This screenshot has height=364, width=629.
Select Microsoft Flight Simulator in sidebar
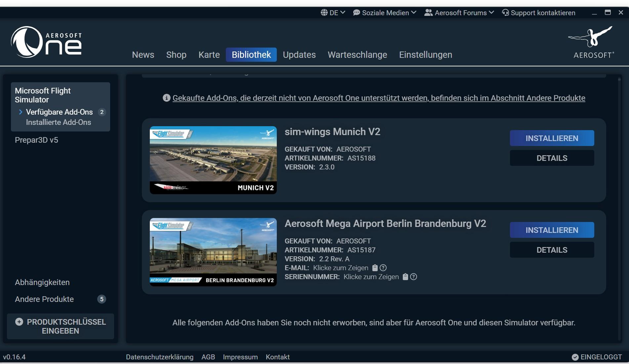click(x=43, y=95)
